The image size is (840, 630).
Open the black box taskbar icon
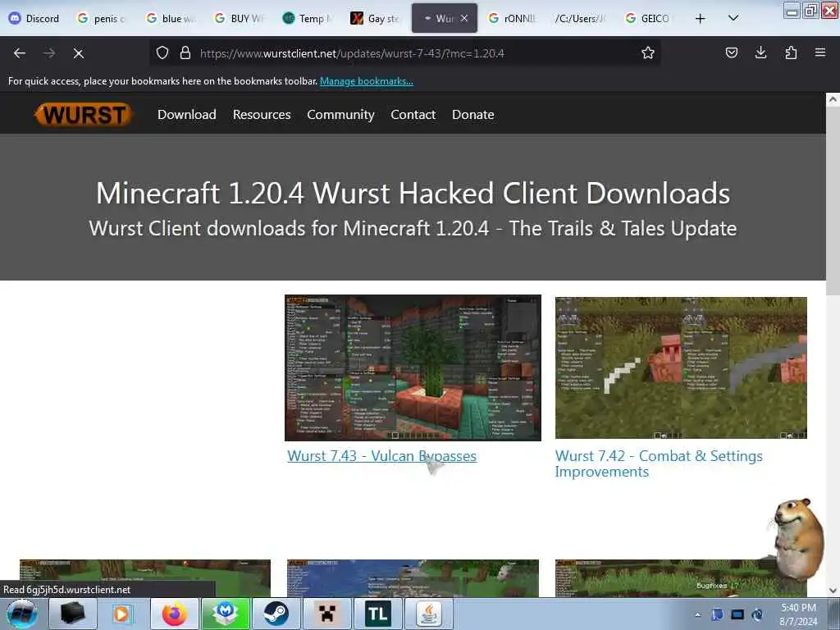click(x=73, y=614)
